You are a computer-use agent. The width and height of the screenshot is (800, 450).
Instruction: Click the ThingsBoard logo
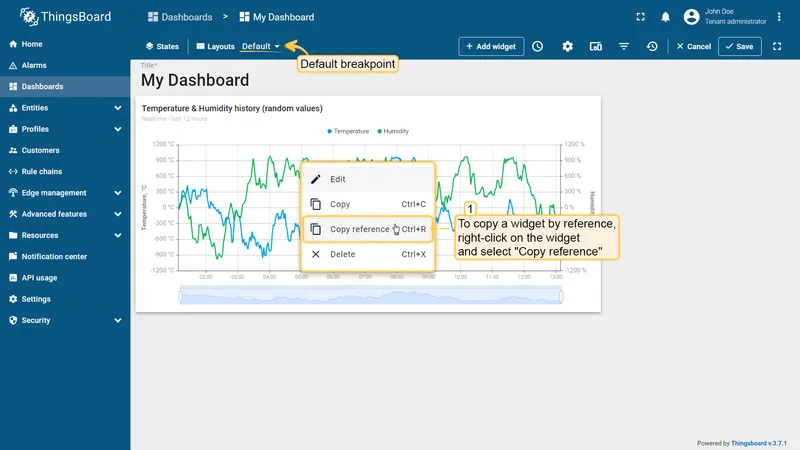pos(65,17)
